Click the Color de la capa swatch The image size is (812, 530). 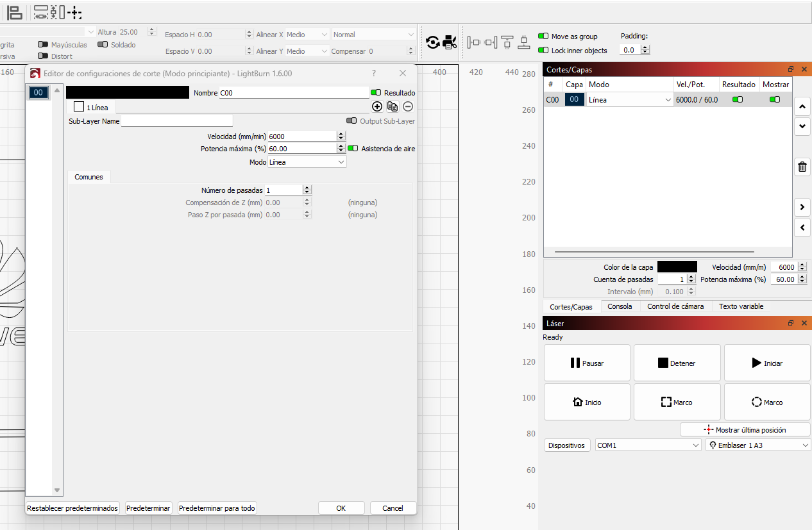click(x=677, y=267)
